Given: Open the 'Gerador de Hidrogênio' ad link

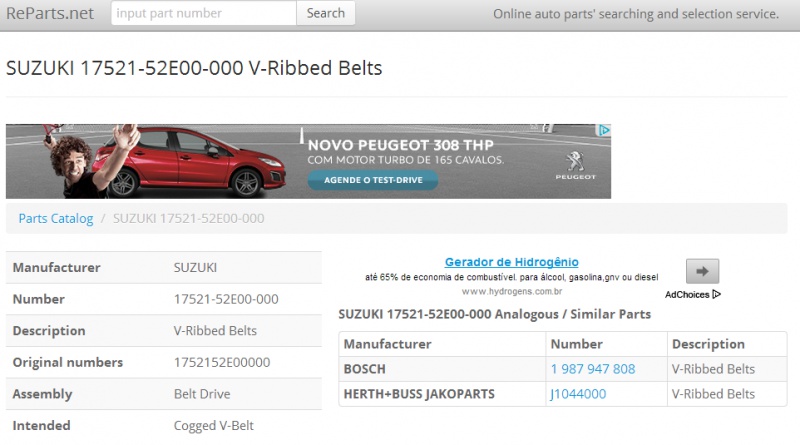Looking at the screenshot, I should pos(511,262).
